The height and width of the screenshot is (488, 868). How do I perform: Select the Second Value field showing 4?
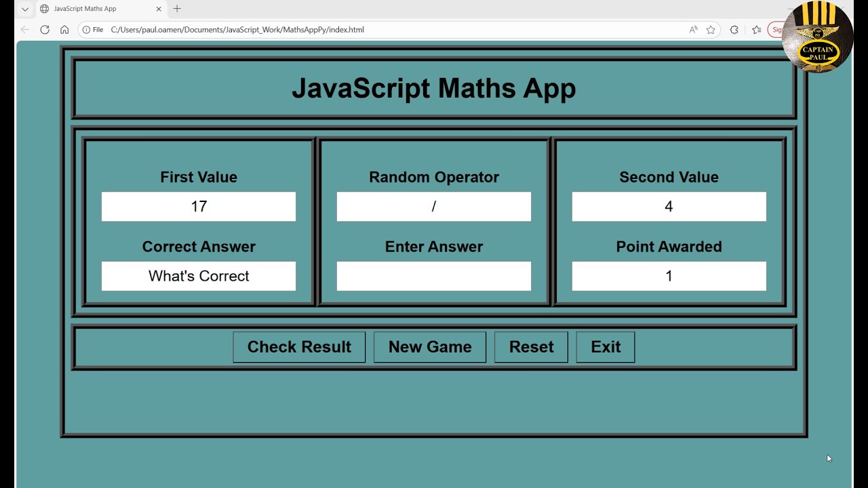(x=669, y=207)
